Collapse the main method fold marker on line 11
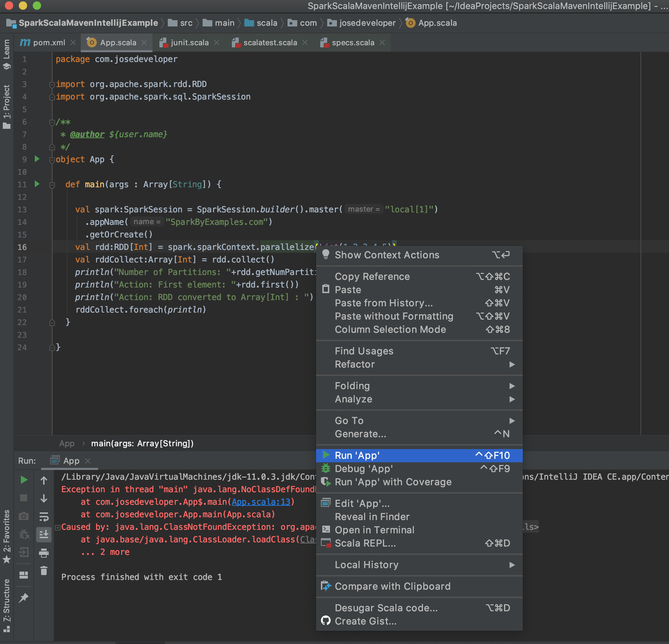This screenshot has width=669, height=644. coord(52,185)
